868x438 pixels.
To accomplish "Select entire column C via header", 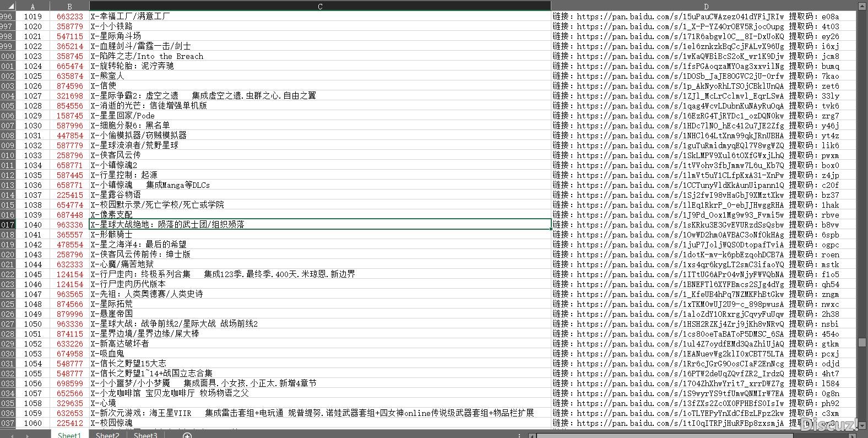I will (x=320, y=6).
